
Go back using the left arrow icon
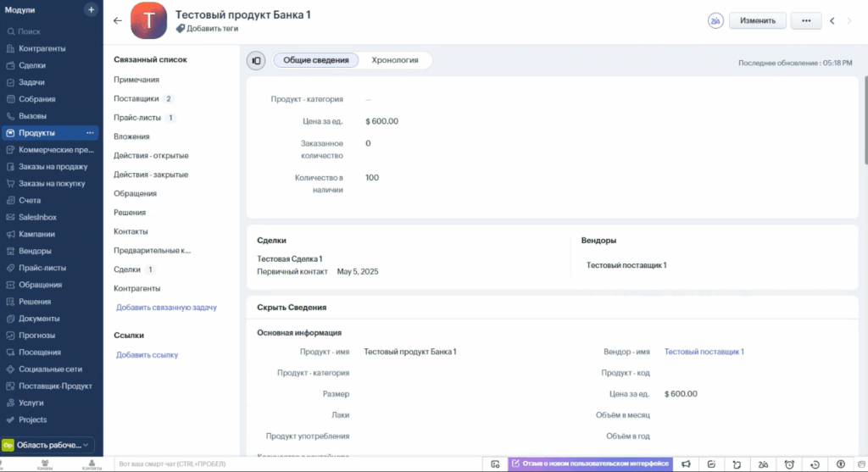[118, 21]
